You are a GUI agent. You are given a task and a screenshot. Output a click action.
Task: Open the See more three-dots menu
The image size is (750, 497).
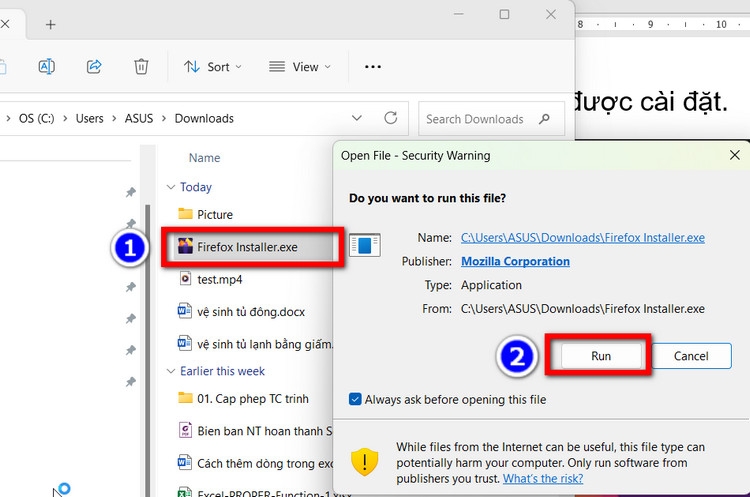coord(373,67)
